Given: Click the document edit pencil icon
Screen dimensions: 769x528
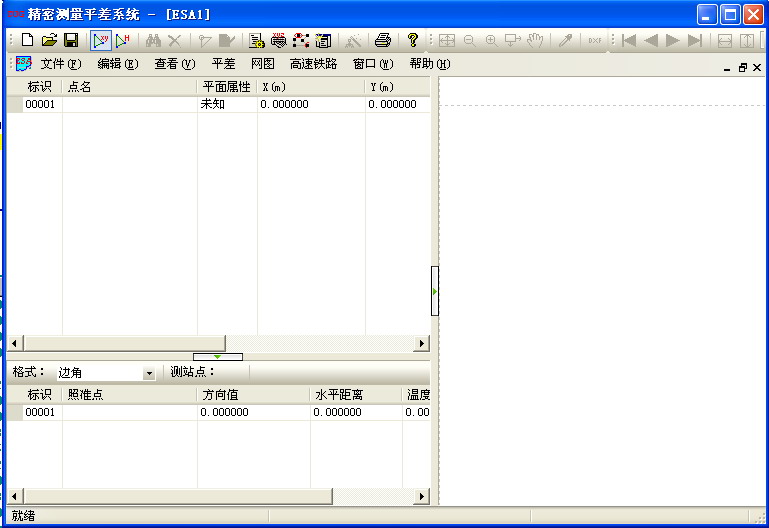Looking at the screenshot, I should [x=227, y=40].
